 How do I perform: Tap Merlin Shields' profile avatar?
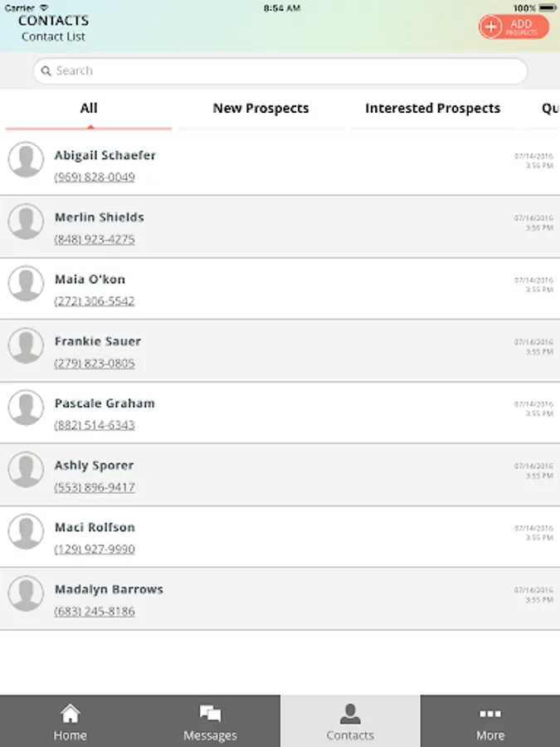[x=26, y=222]
